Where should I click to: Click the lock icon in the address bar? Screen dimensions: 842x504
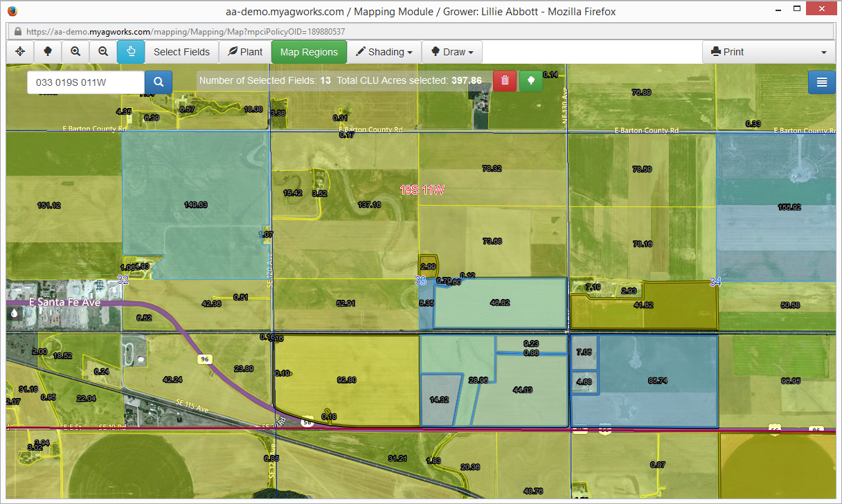(x=17, y=32)
